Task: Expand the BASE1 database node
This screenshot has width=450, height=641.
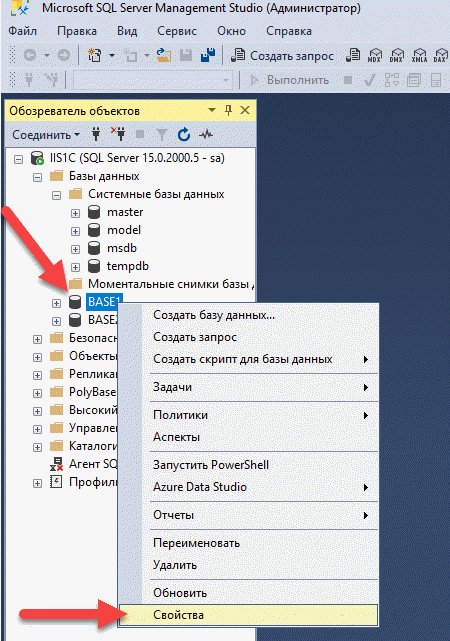Action: tap(56, 303)
